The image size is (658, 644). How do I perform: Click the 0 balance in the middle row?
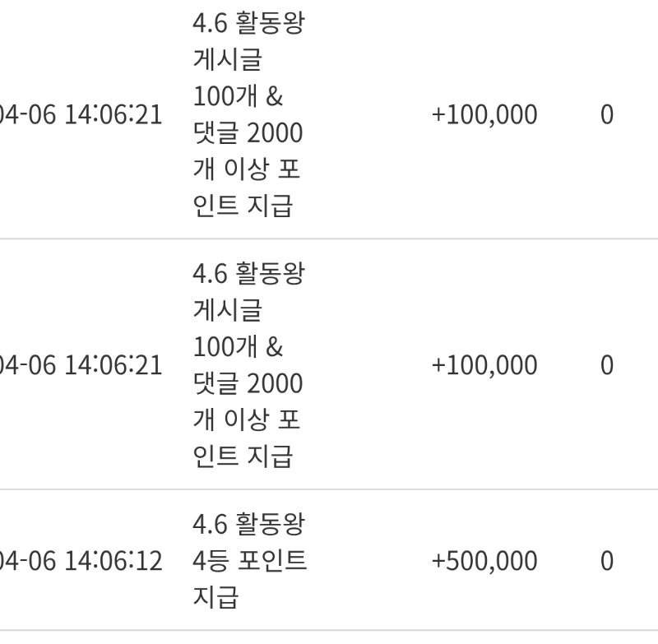[606, 365]
